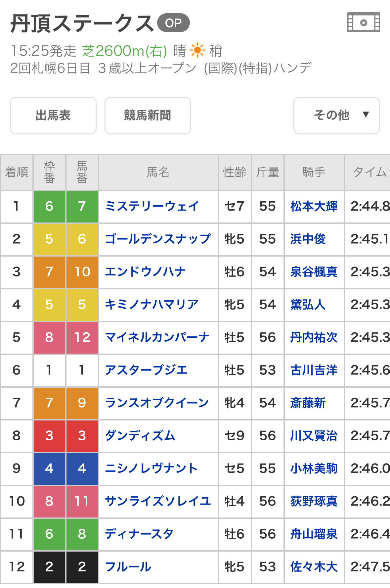
Task: Open horse ミステリーウェイ details
Action: click(152, 206)
